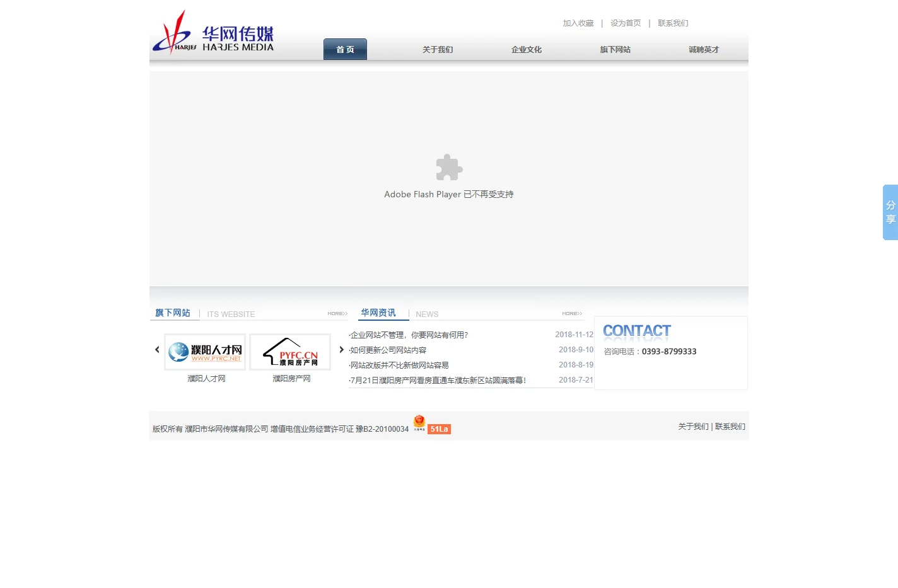Image resolution: width=898 pixels, height=588 pixels.
Task: Click the date 2018-7-21
Action: coord(576,380)
